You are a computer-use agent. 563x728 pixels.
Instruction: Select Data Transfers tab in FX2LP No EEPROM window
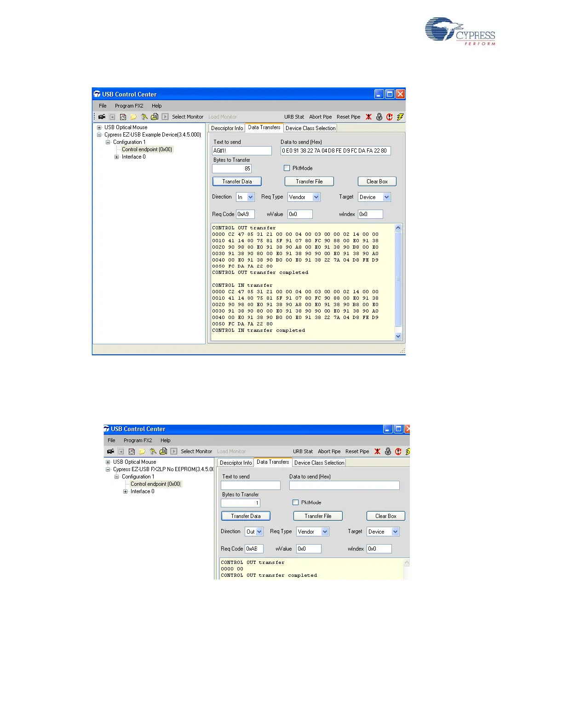coord(273,462)
